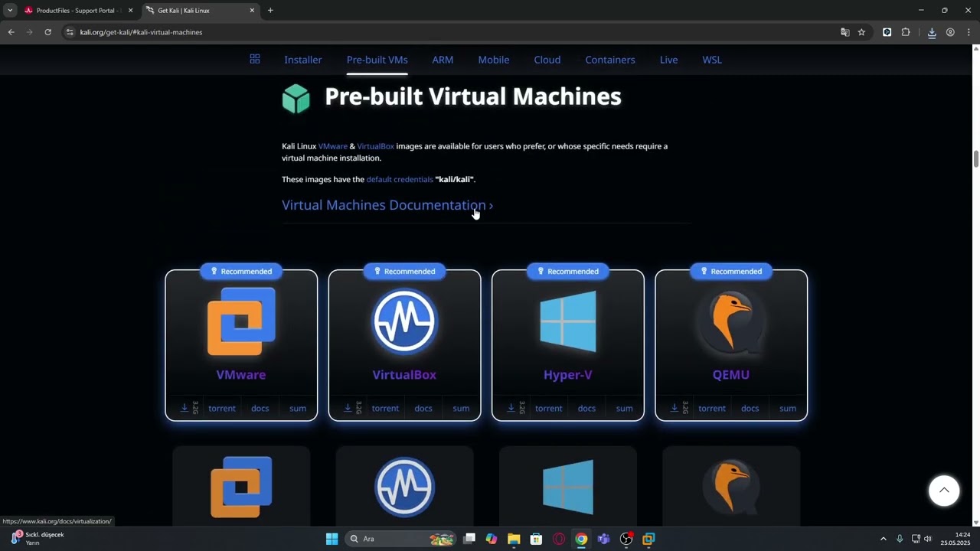Download the VMware image

(185, 408)
